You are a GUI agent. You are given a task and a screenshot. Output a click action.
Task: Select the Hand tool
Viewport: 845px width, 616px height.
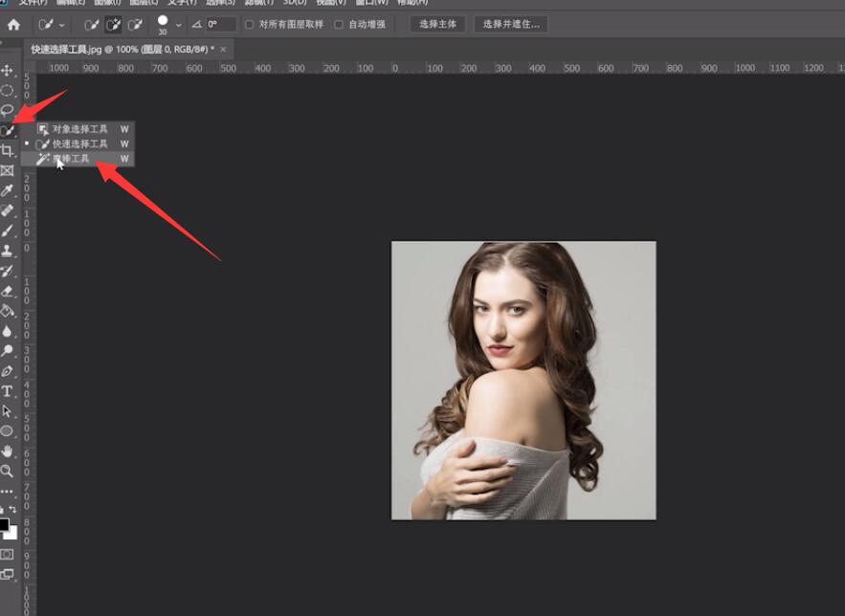coord(7,451)
